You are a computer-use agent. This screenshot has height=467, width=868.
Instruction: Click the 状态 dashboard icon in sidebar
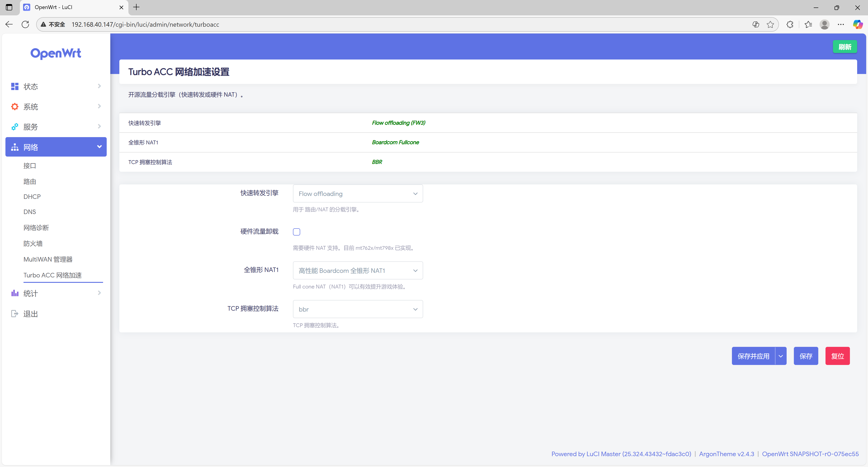tap(14, 87)
